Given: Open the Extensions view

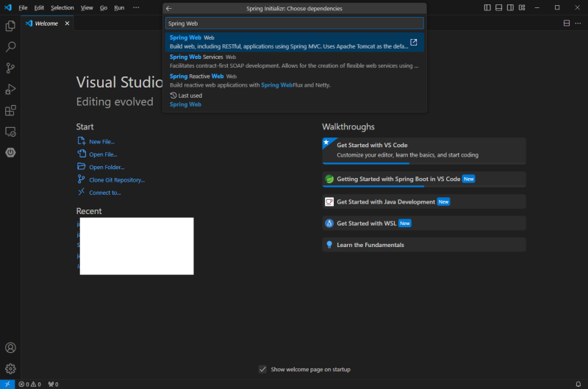Looking at the screenshot, I should tap(10, 110).
